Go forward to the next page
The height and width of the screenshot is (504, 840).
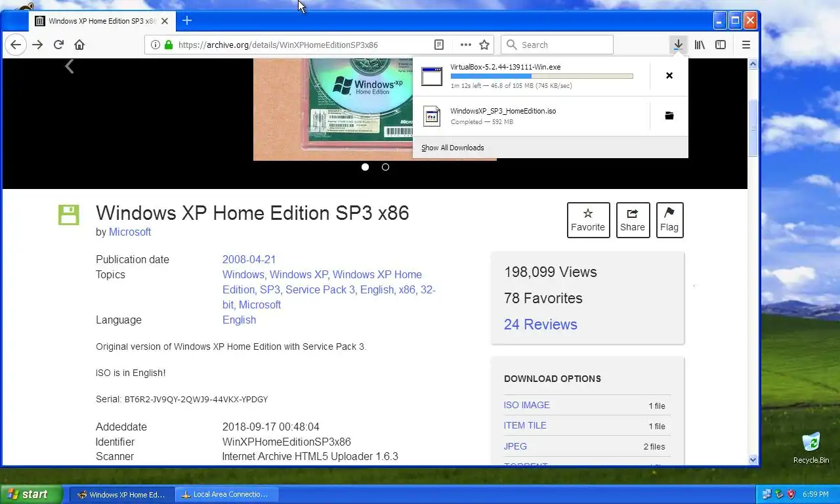coord(37,45)
